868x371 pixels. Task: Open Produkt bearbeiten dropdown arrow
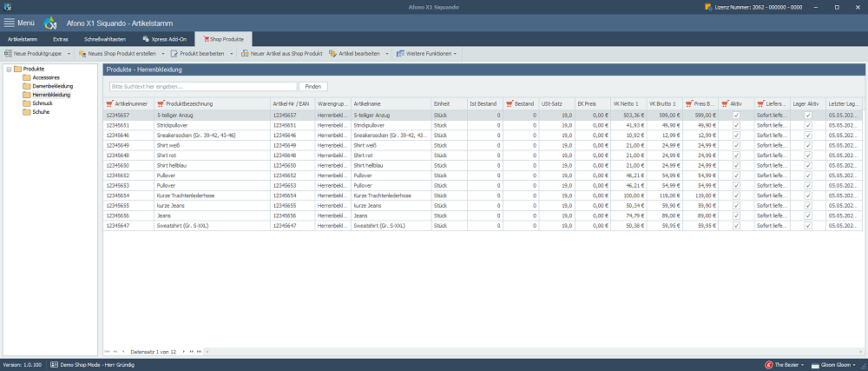pos(232,54)
